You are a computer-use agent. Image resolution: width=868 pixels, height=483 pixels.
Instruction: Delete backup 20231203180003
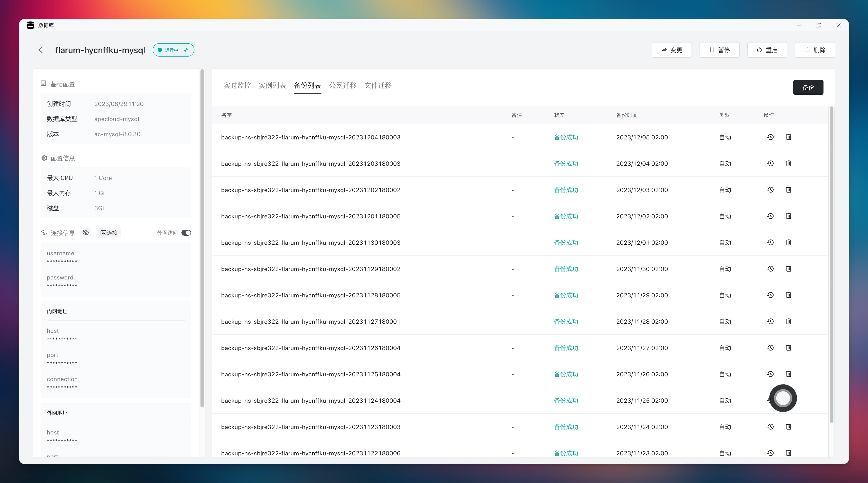pos(789,163)
